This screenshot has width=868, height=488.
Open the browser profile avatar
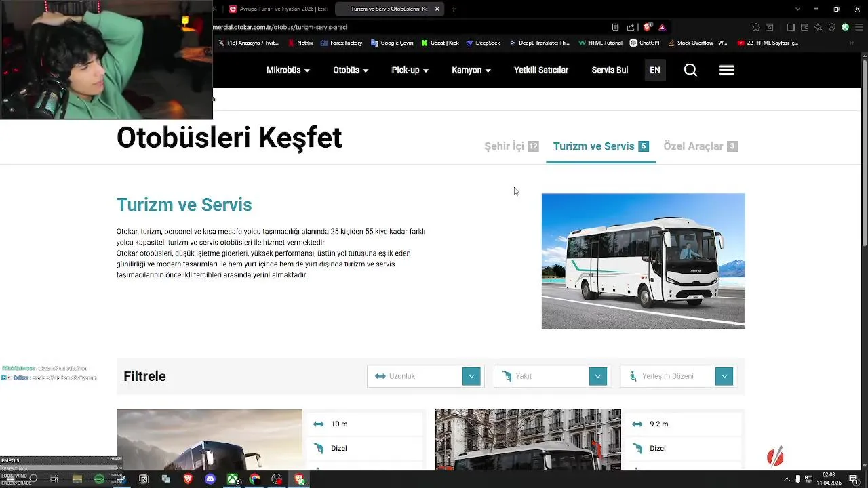[845, 27]
